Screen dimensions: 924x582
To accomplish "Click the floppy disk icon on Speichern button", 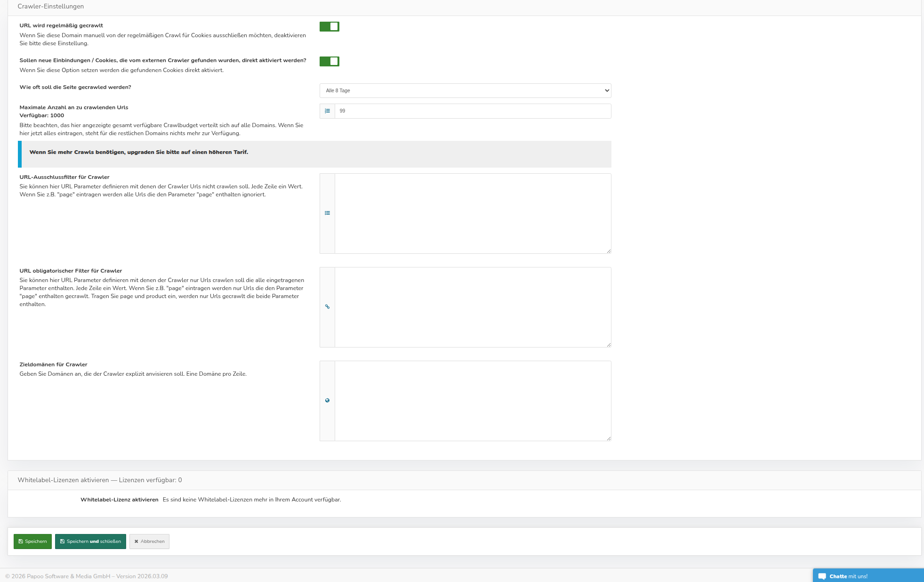I will [21, 542].
